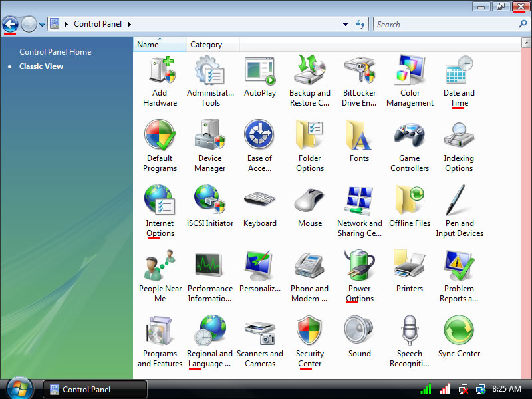Click in the Search box

pos(451,25)
